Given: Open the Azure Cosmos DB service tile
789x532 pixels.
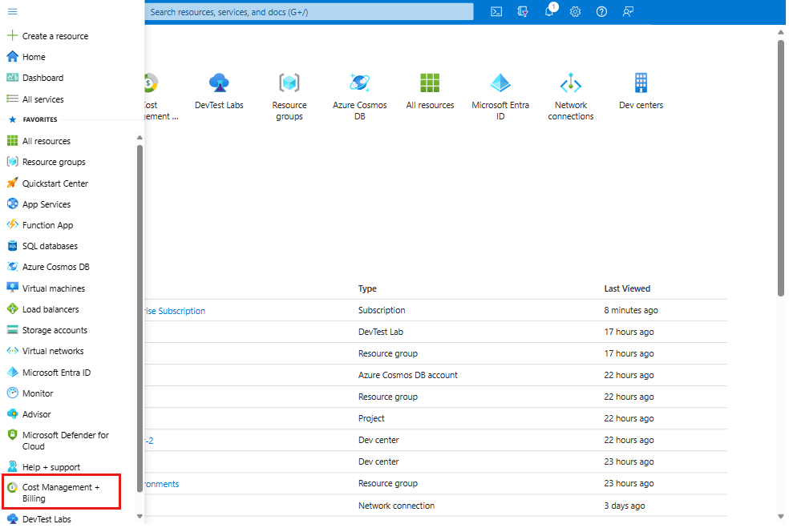Looking at the screenshot, I should pyautogui.click(x=359, y=91).
